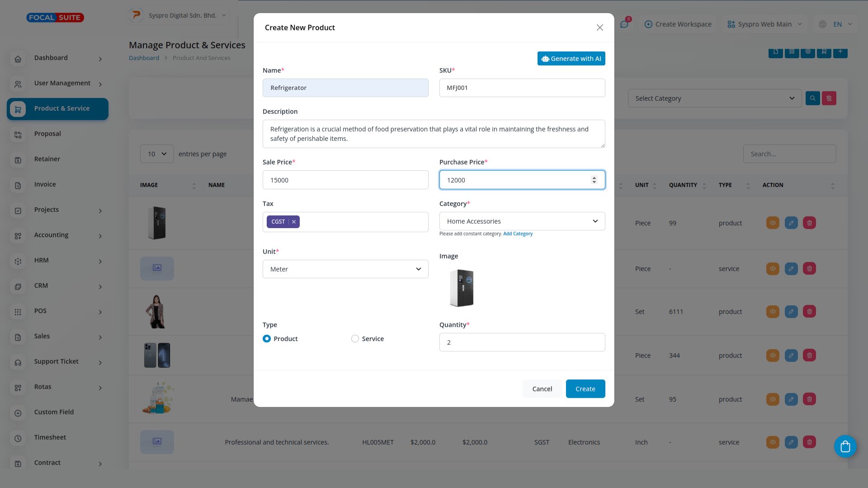The width and height of the screenshot is (868, 488).
Task: Click the chat messages notification icon
Action: (624, 24)
